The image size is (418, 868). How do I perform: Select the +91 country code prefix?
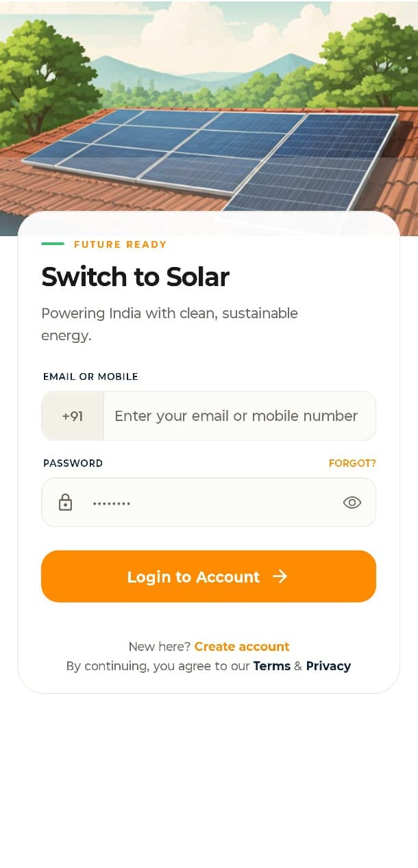(x=73, y=416)
